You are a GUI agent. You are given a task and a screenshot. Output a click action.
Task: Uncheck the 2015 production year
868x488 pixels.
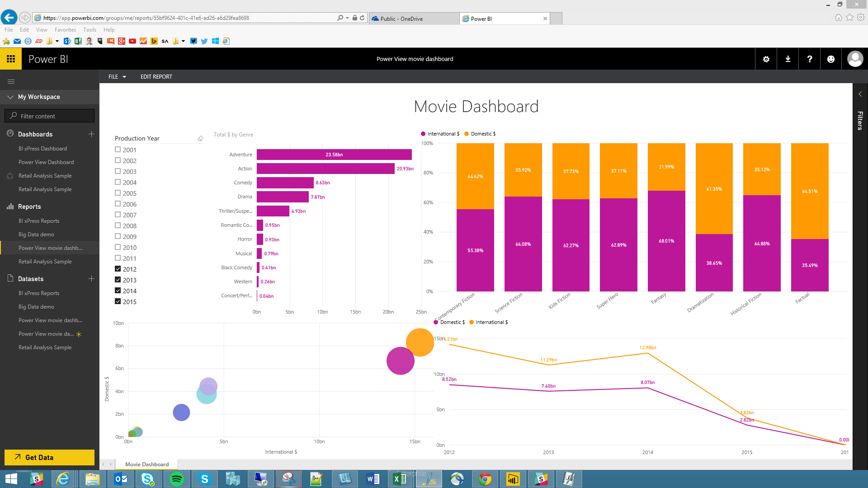(118, 301)
